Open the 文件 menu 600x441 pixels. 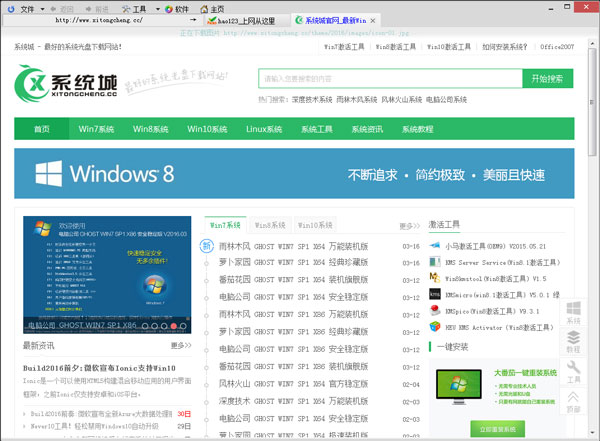click(27, 9)
